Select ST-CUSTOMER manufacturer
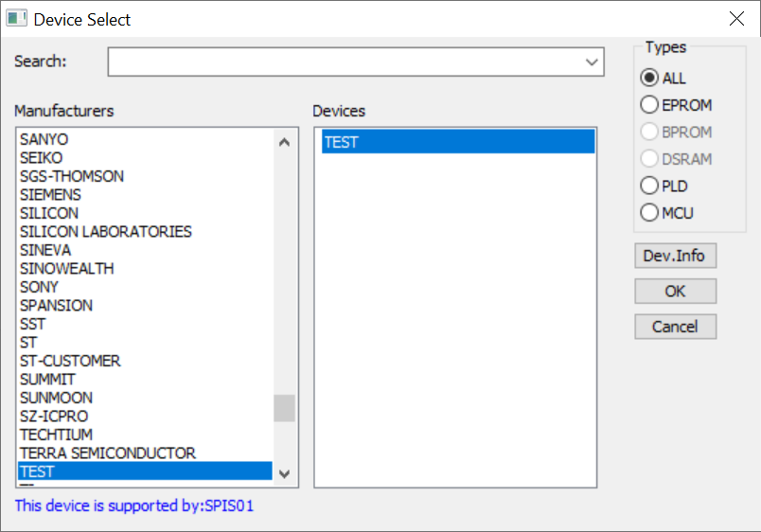761x532 pixels. pyautogui.click(x=145, y=361)
